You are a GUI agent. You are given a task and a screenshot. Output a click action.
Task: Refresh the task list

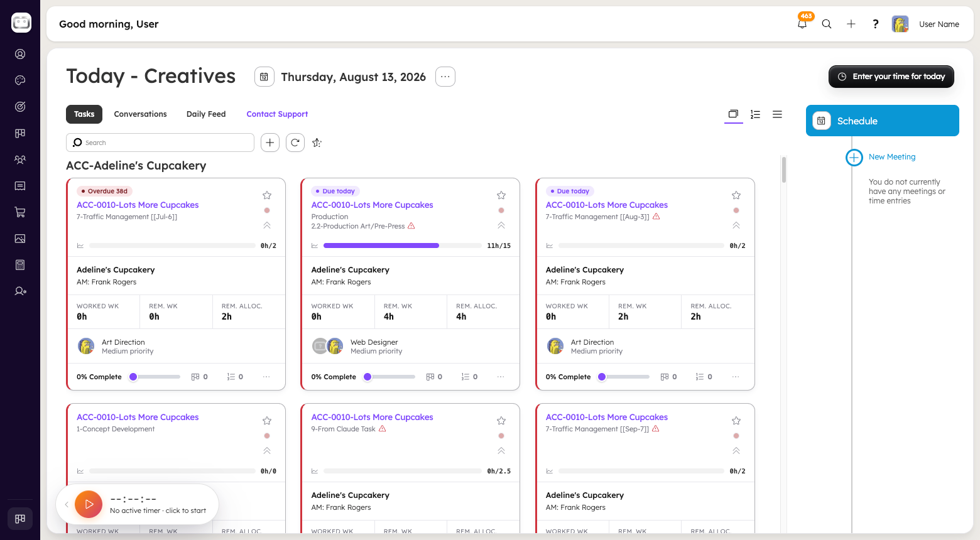click(x=295, y=143)
